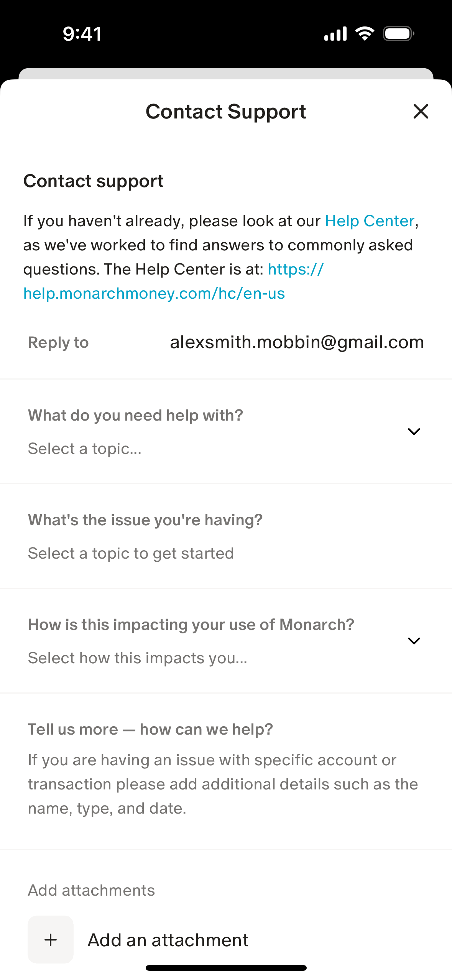The height and width of the screenshot is (980, 452).
Task: Open the help.monarchmoney.com URL link
Action: pyautogui.click(x=154, y=294)
